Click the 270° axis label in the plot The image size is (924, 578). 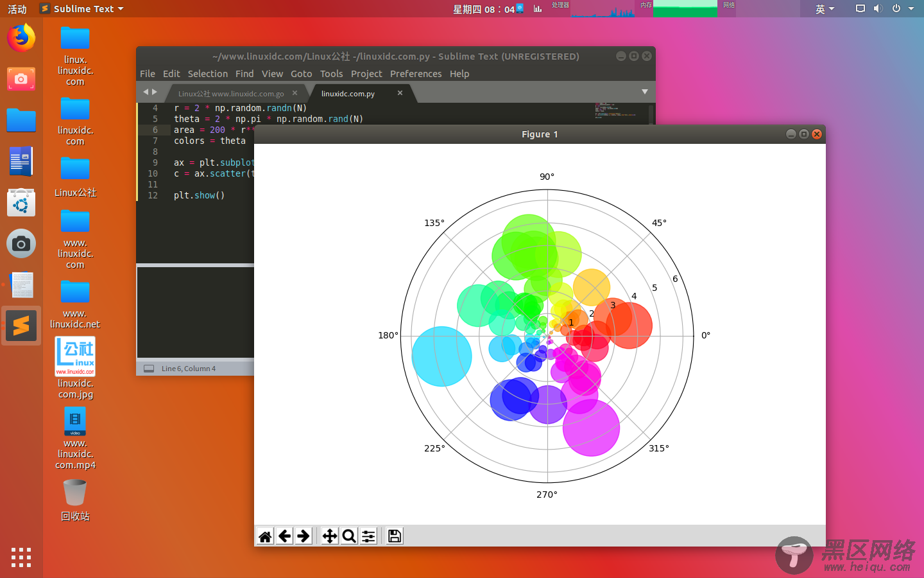547,495
